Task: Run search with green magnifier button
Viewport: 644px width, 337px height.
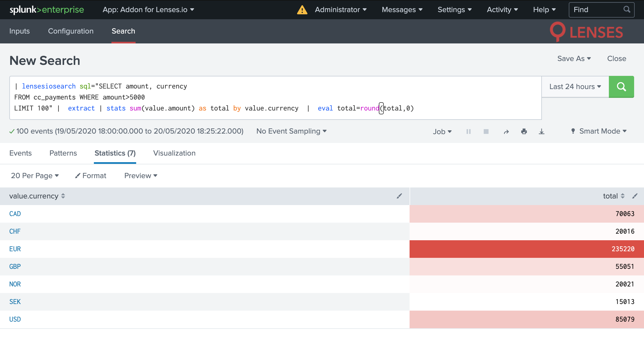Action: [621, 87]
